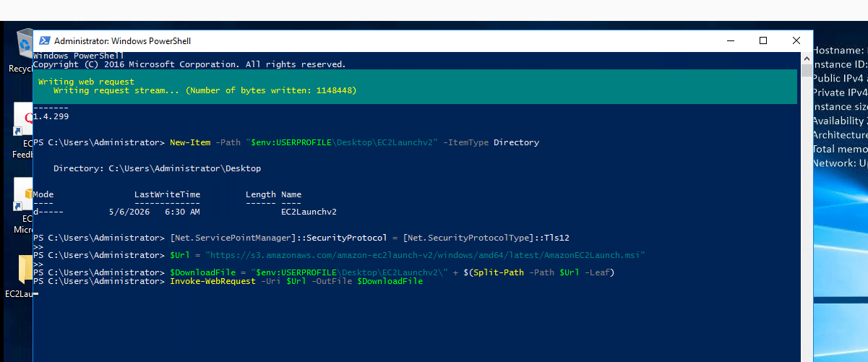Click the PowerShell icon in the title bar
Screen dimensions: 868x362
click(44, 41)
